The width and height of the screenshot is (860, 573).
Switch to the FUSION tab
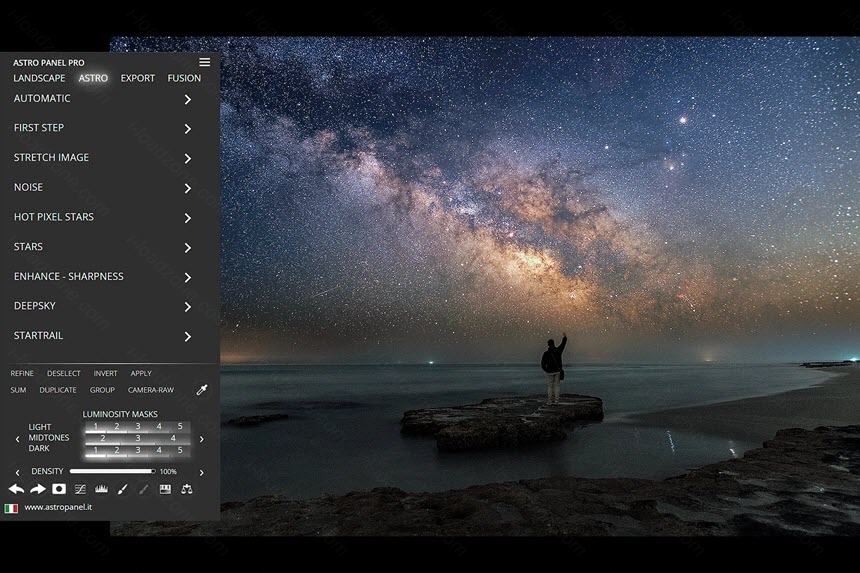(x=184, y=78)
